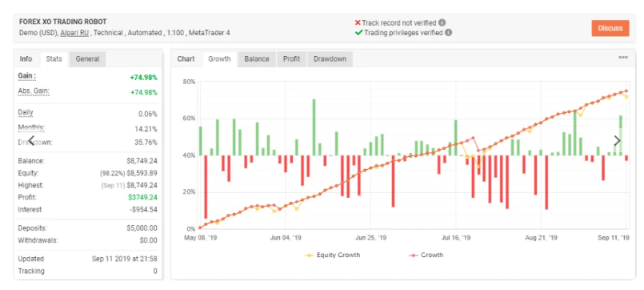Click the 14.21% monthly value

pos(146,129)
